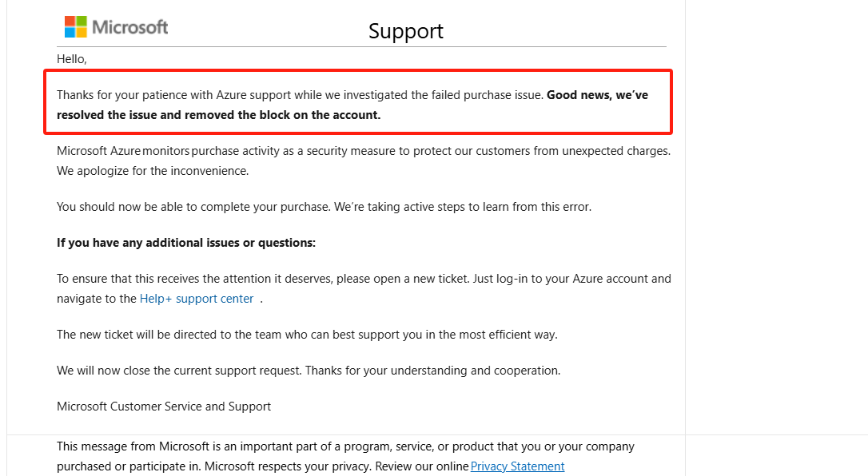The height and width of the screenshot is (476, 868).
Task: Click "The new ticket will be directed" sentence
Action: (x=307, y=335)
